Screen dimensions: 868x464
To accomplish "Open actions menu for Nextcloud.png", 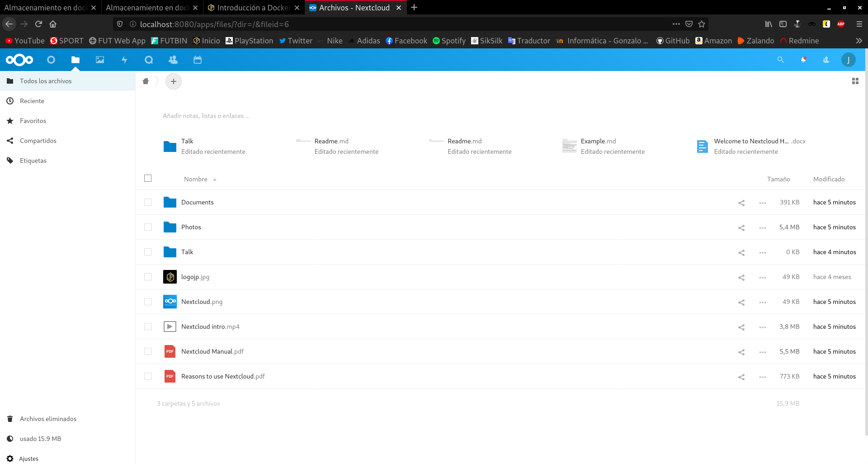I will 763,302.
